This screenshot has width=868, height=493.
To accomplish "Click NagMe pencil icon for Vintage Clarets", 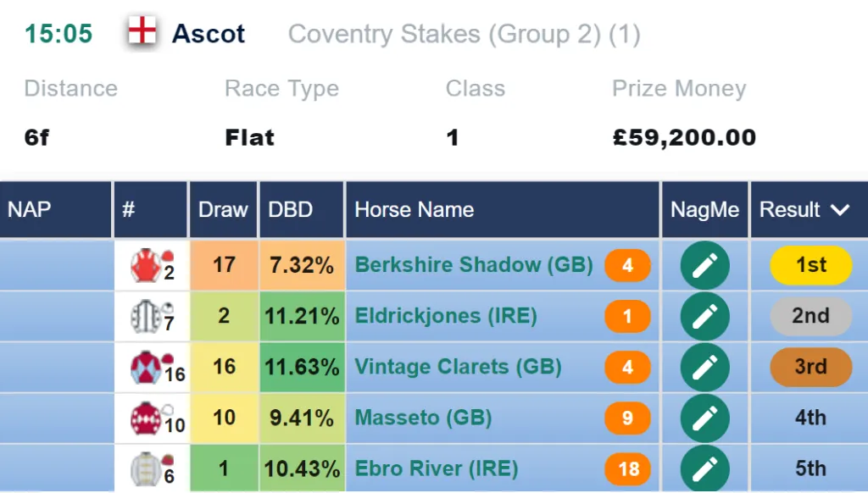I will (x=704, y=367).
